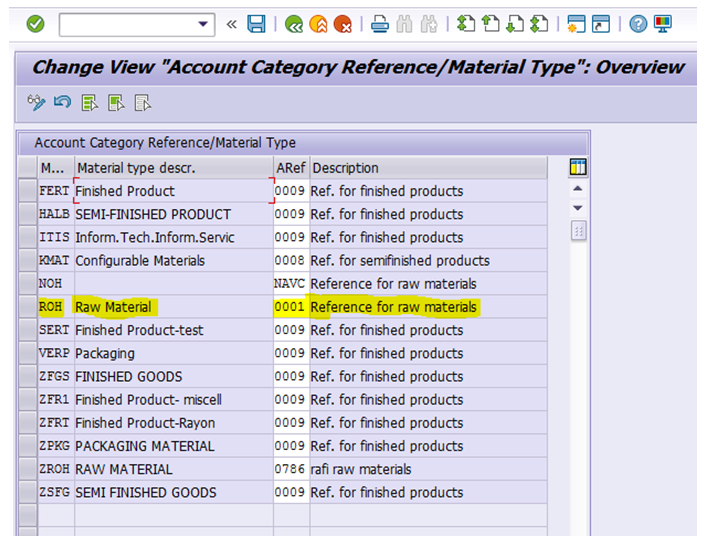Save with the floppy disk icon
Viewport: 705px width, 542px height.
[256, 24]
